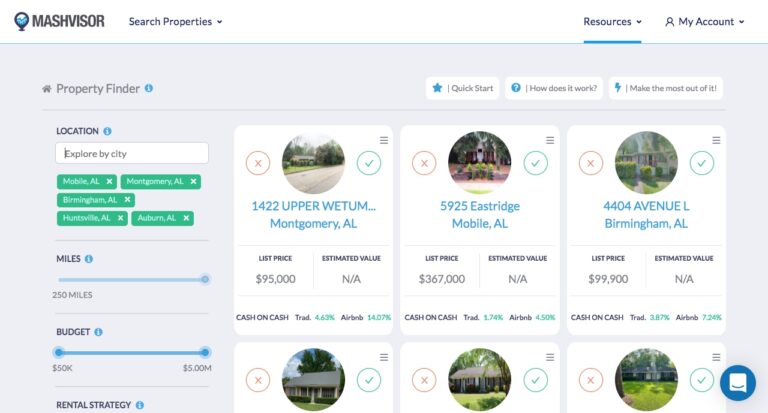The width and height of the screenshot is (768, 413).
Task: Open the How does it work? help
Action: [x=554, y=88]
